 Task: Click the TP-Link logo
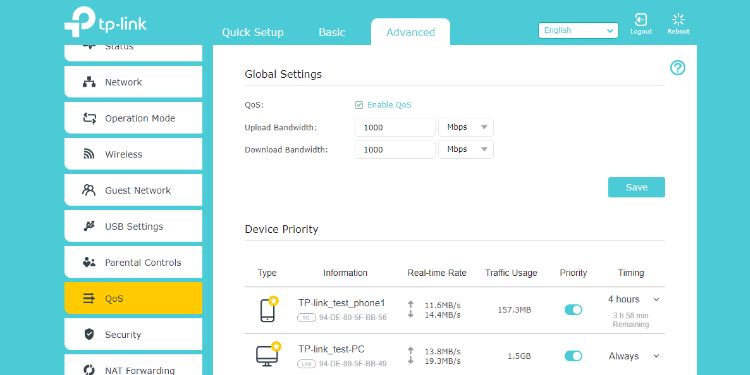[x=105, y=22]
